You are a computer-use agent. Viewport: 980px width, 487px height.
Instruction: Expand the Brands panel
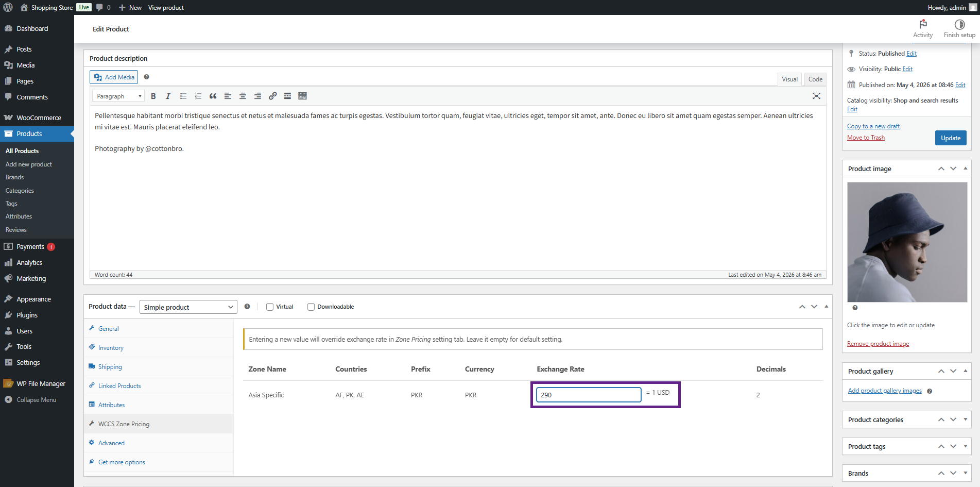coord(966,473)
